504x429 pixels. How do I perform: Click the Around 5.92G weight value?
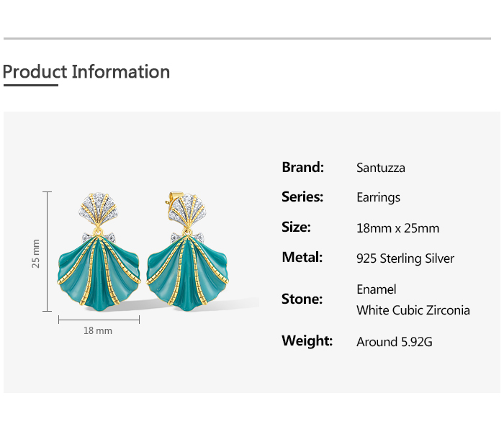point(395,342)
